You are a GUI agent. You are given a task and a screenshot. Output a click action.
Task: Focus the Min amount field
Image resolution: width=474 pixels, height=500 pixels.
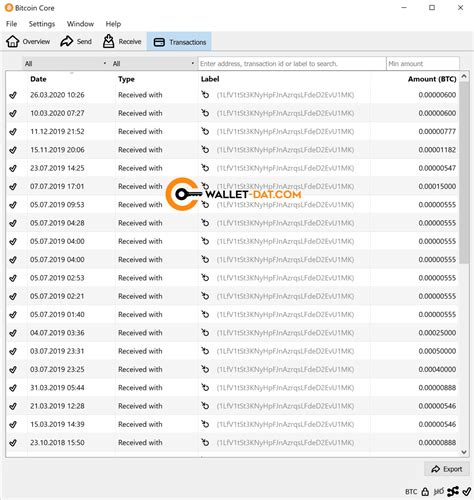(423, 63)
